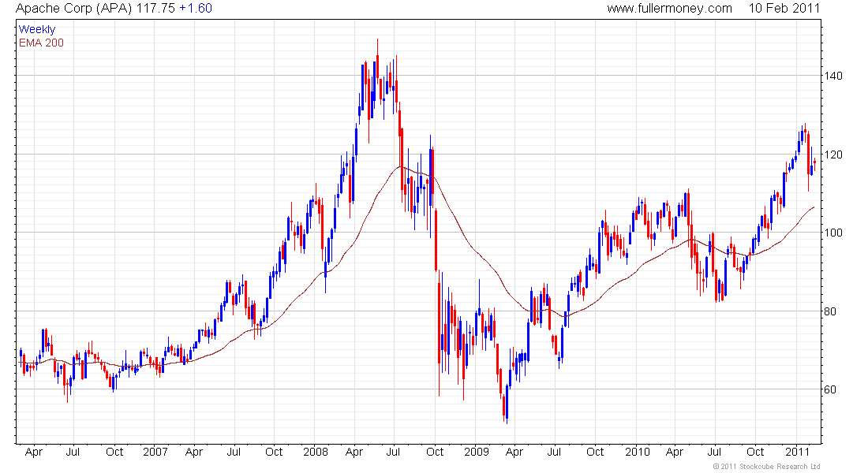
Task: Click the Stockcube Research Ltd copyright text
Action: [767, 467]
